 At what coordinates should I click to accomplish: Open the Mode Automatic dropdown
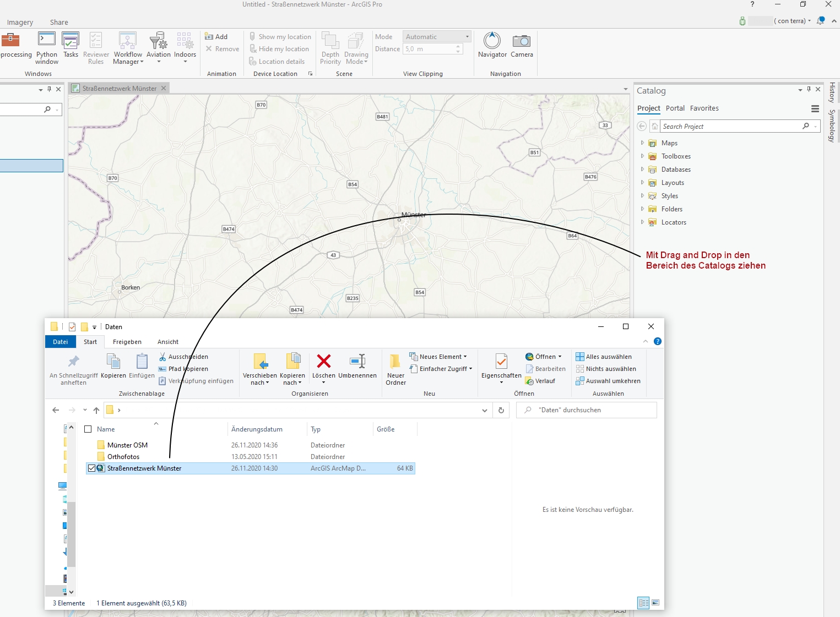pyautogui.click(x=437, y=37)
